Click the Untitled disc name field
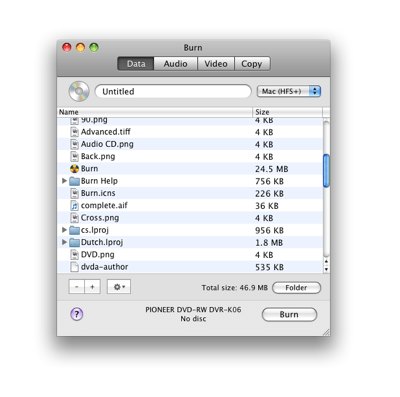This screenshot has height=397, width=400. [x=173, y=91]
